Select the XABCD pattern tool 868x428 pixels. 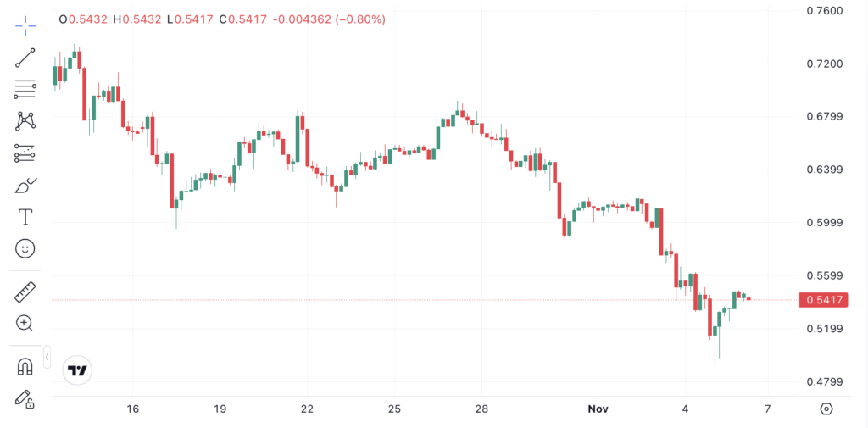(25, 121)
